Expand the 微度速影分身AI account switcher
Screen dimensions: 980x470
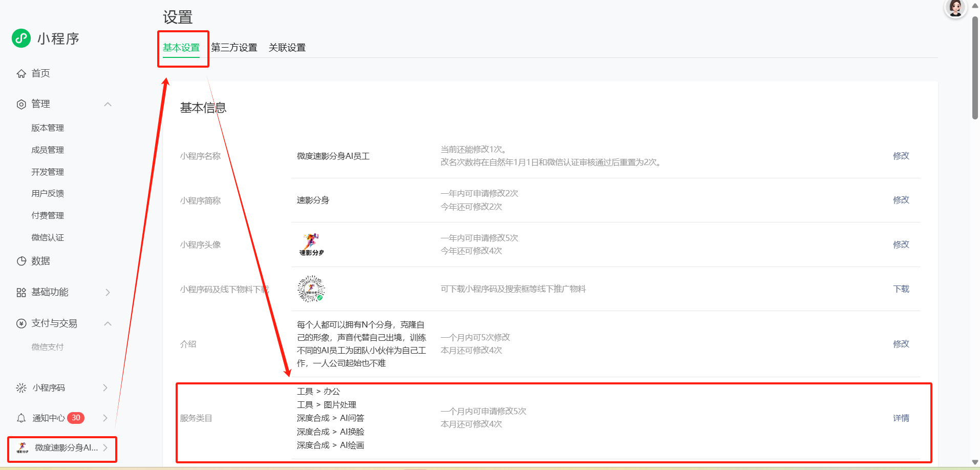coord(62,448)
